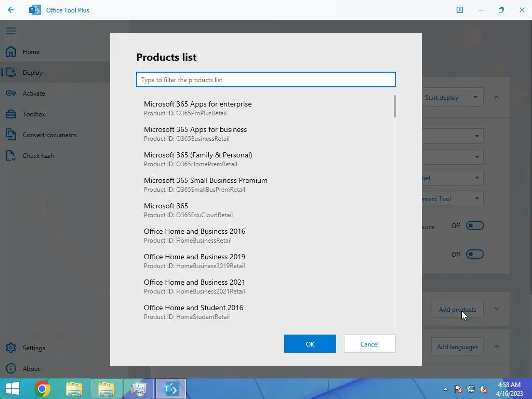Screen dimensions: 532x399
Task: Select Microsoft 365 Apps for business
Action: click(x=265, y=134)
